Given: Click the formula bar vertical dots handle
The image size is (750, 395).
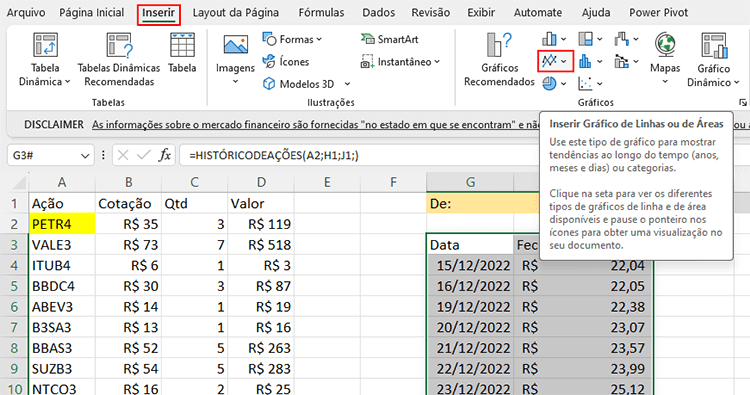Looking at the screenshot, I should coord(103,155).
